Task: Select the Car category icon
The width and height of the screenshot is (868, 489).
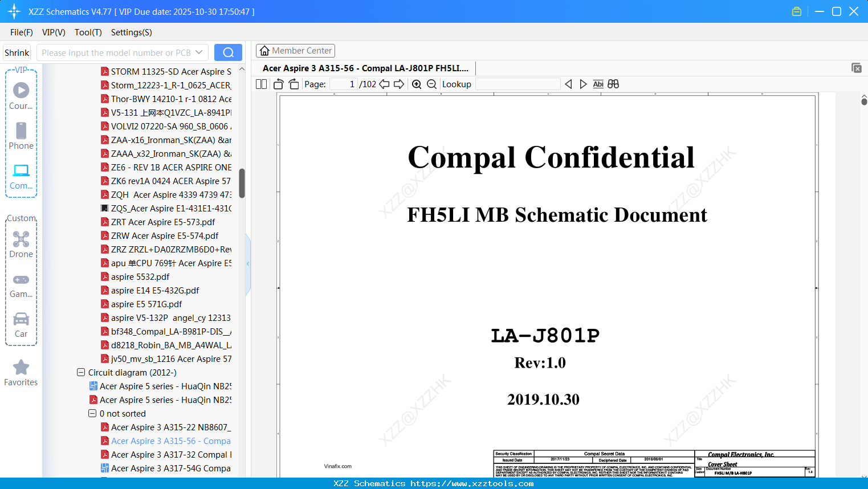Action: (x=21, y=324)
